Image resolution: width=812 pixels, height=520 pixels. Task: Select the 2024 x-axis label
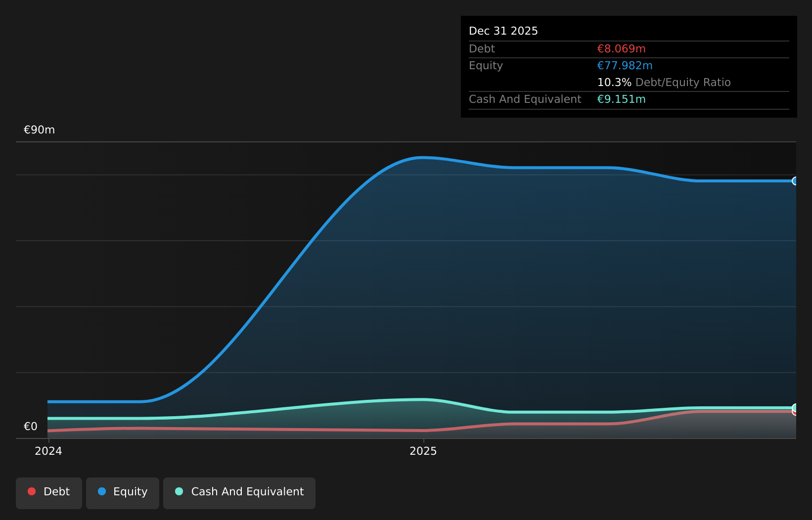(x=48, y=451)
